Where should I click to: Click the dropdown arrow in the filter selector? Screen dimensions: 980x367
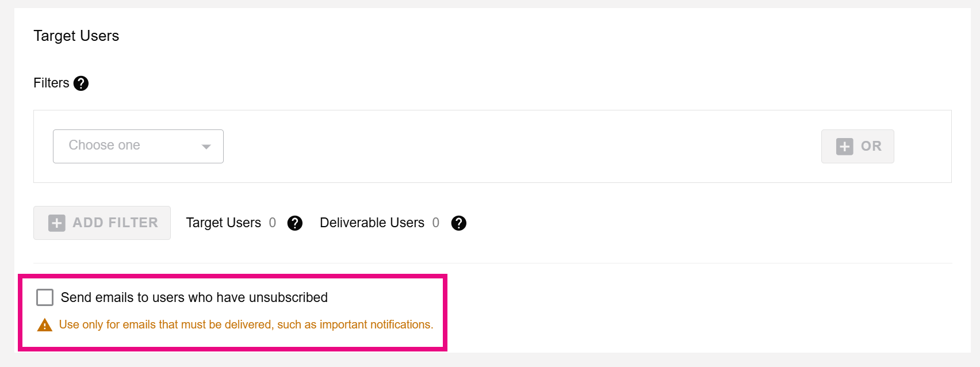click(206, 147)
